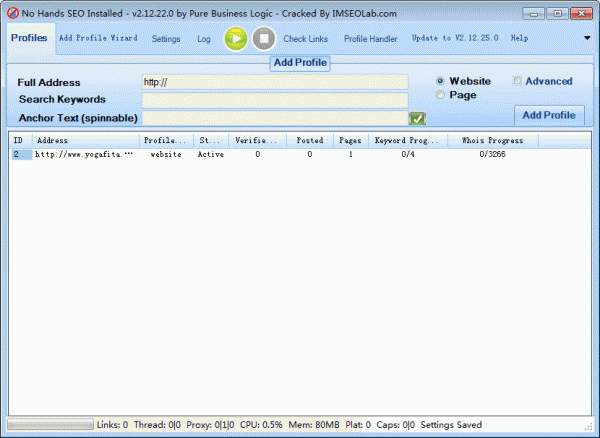This screenshot has width=600, height=438.
Task: Maximize the No Hands SEO window
Action: coord(558,14)
